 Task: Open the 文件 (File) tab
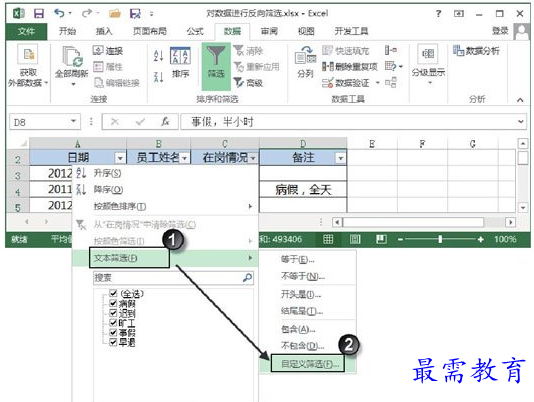26,31
